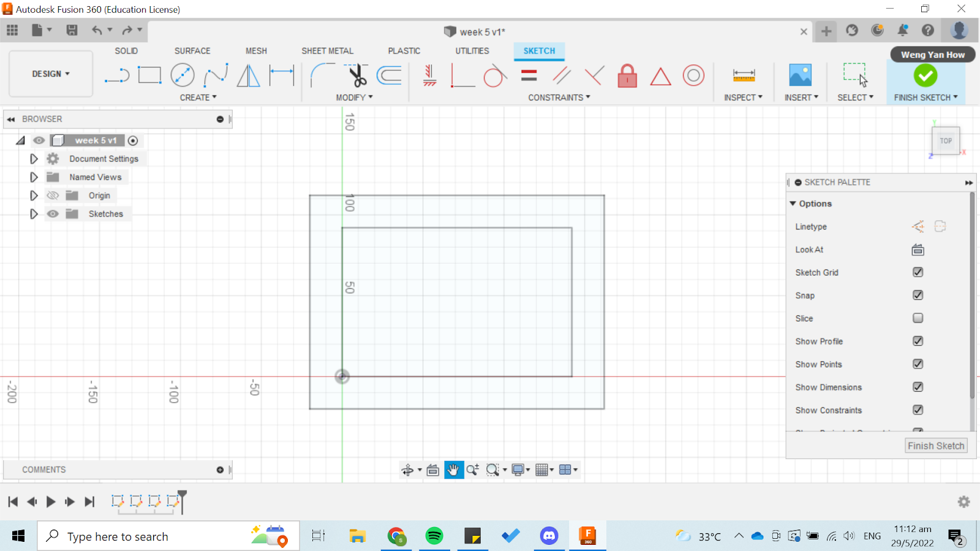Select the Fit Point Spline tool
Image resolution: width=980 pixels, height=551 pixels.
coord(216,75)
